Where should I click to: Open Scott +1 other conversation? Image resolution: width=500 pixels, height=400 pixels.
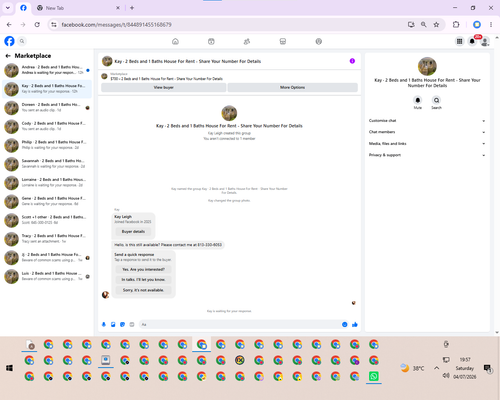pyautogui.click(x=47, y=220)
